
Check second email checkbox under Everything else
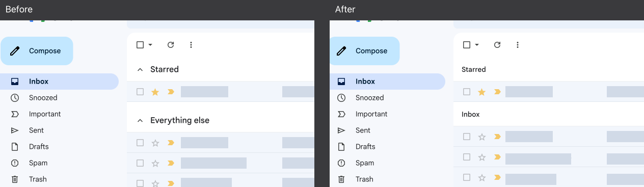pyautogui.click(x=140, y=163)
